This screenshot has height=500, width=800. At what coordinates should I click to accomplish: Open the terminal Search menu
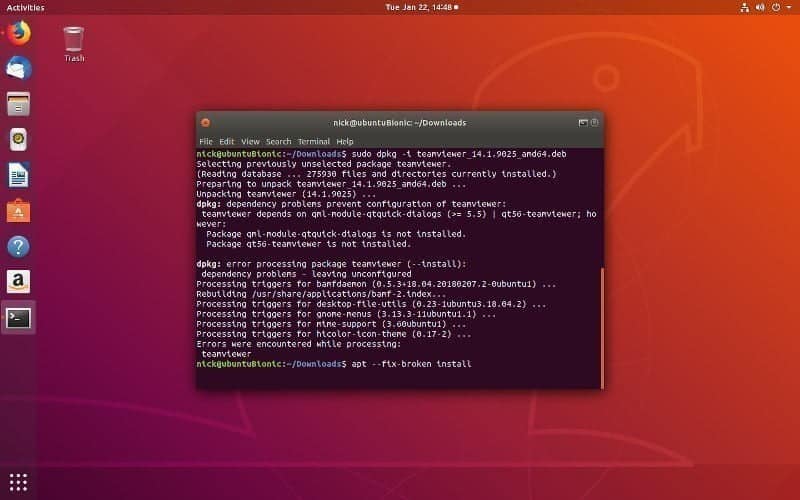click(279, 141)
